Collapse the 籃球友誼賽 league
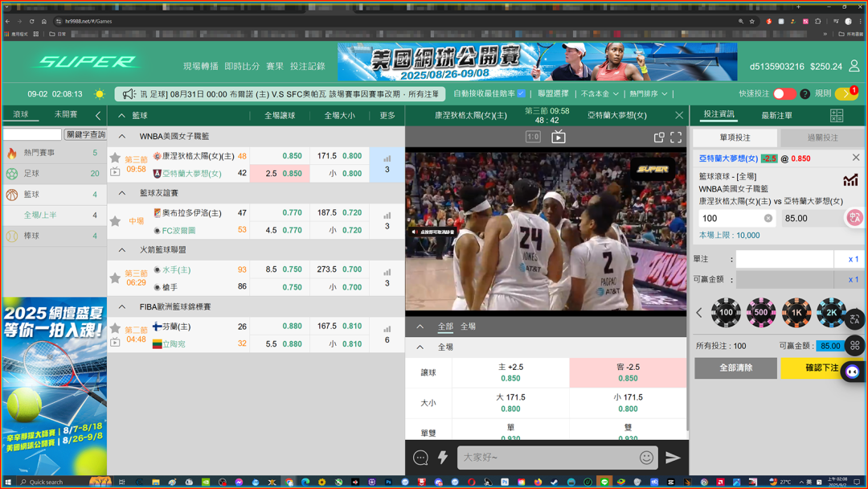 (x=122, y=193)
